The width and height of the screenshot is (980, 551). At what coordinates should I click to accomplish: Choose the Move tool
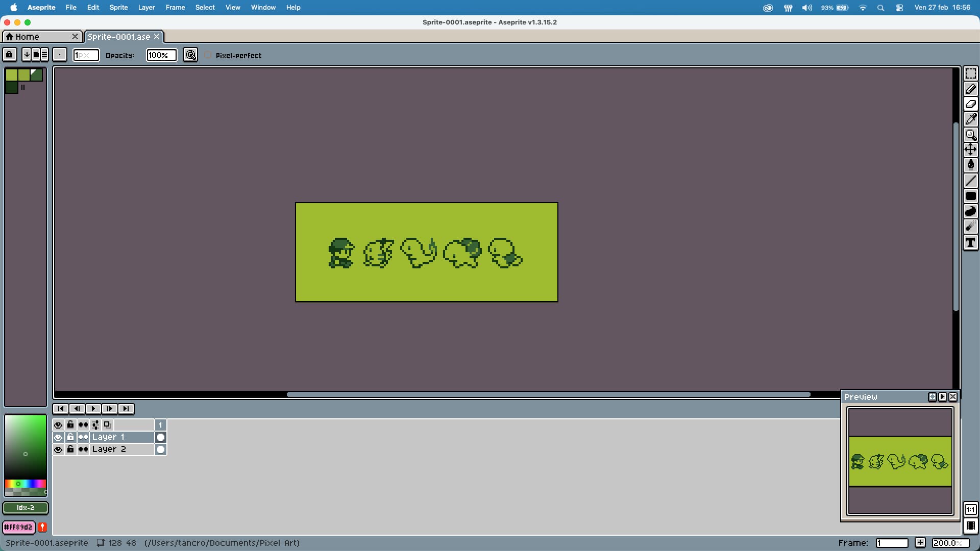(970, 149)
